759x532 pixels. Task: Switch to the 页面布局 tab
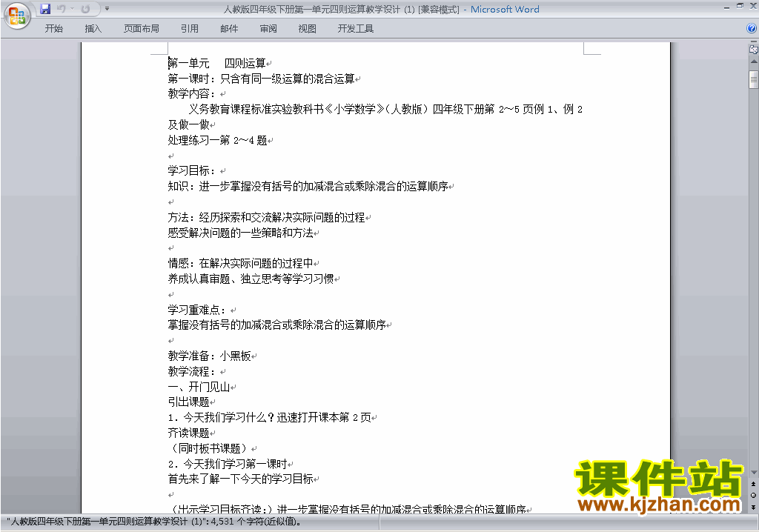(141, 29)
